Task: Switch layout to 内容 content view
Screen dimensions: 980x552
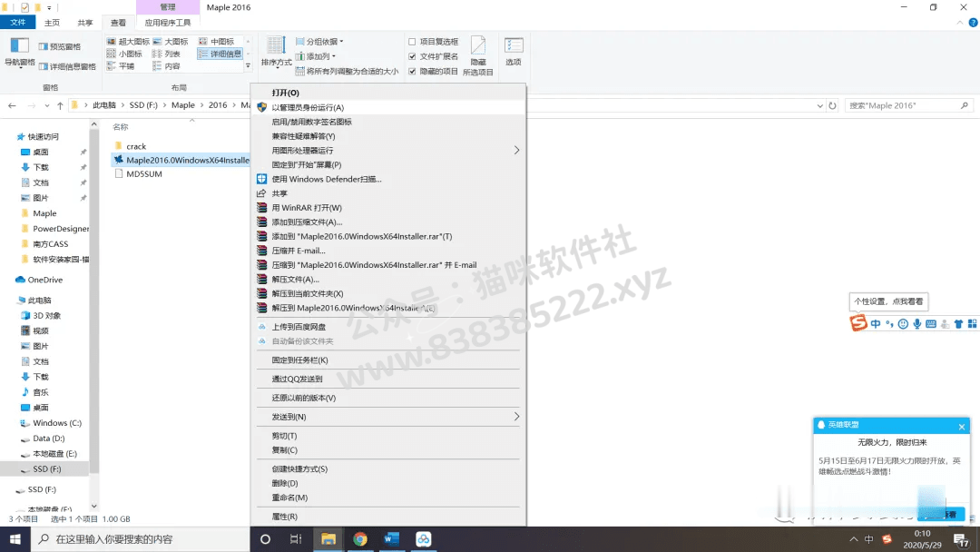Action: click(x=166, y=65)
